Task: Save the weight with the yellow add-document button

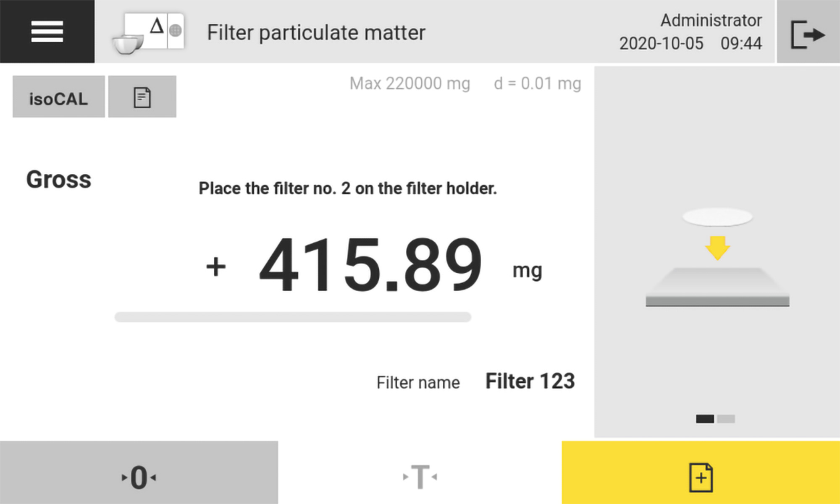Action: click(x=701, y=476)
